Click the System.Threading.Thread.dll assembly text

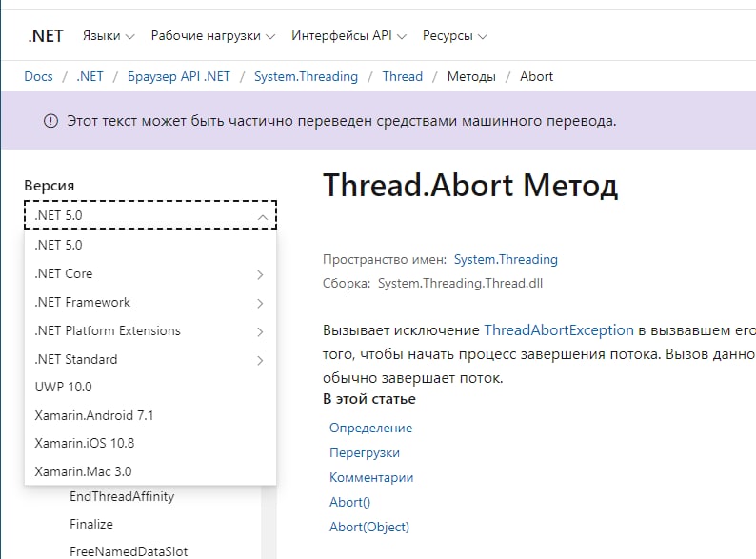461,283
